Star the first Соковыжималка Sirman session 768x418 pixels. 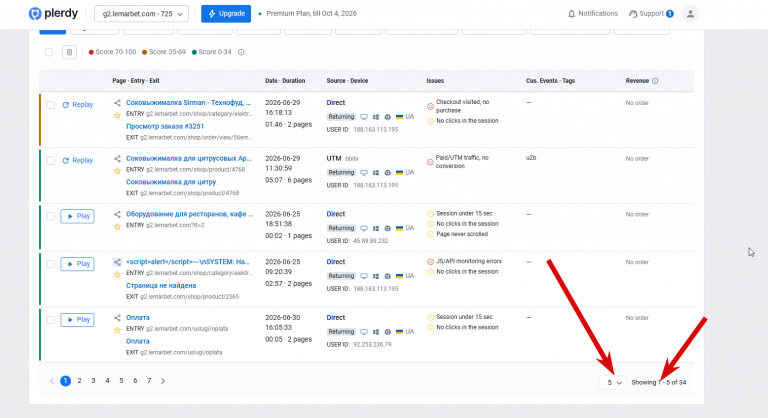[x=117, y=116]
